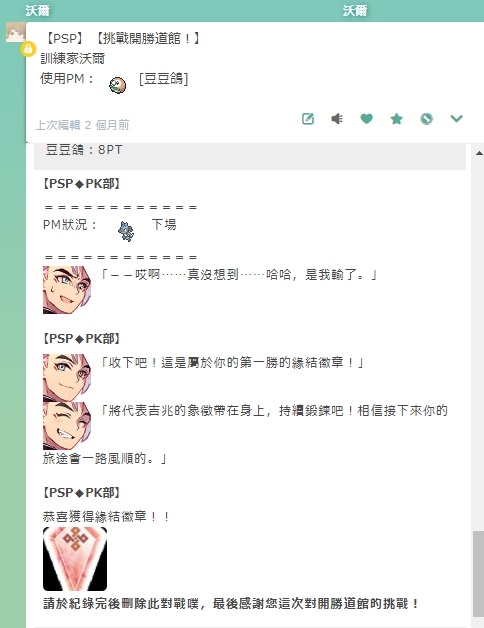
Task: Click the last 【PSP◆PK部】 author name
Action: click(x=81, y=493)
